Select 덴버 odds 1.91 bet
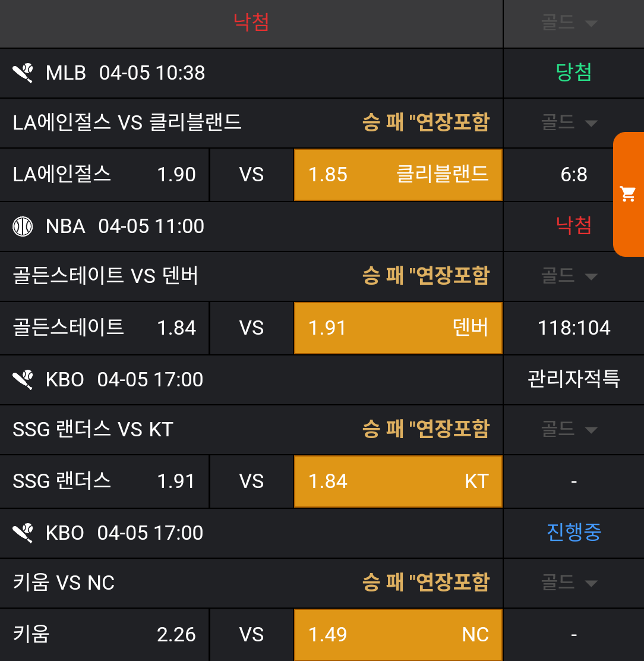644x661 pixels. click(x=398, y=328)
